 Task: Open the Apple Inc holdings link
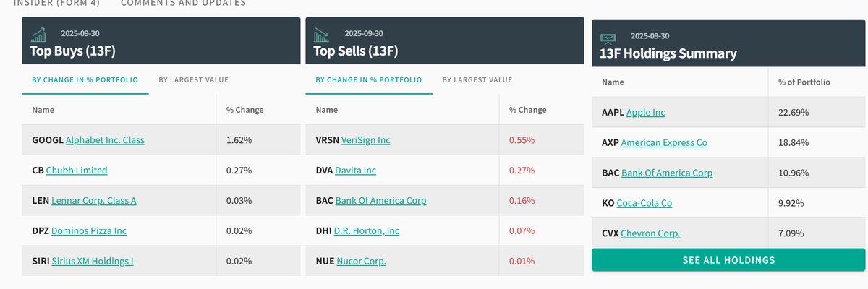[x=645, y=113]
